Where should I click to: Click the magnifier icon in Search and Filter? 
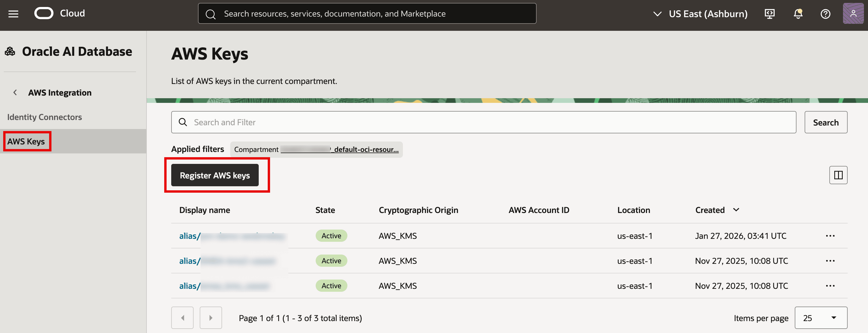183,122
